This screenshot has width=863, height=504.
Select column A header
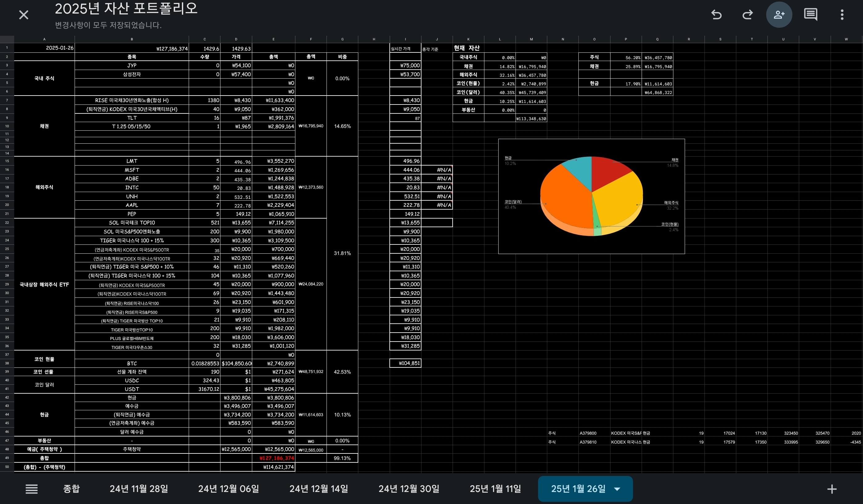tap(44, 39)
